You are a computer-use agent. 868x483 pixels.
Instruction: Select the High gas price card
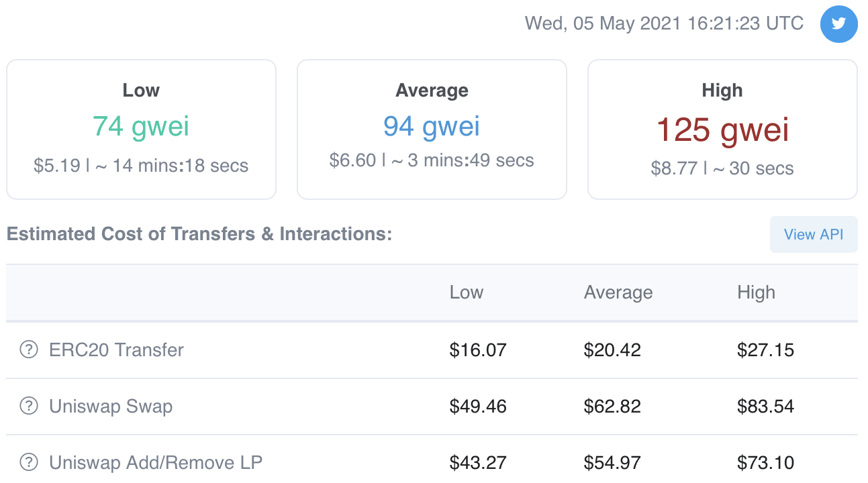coord(722,129)
